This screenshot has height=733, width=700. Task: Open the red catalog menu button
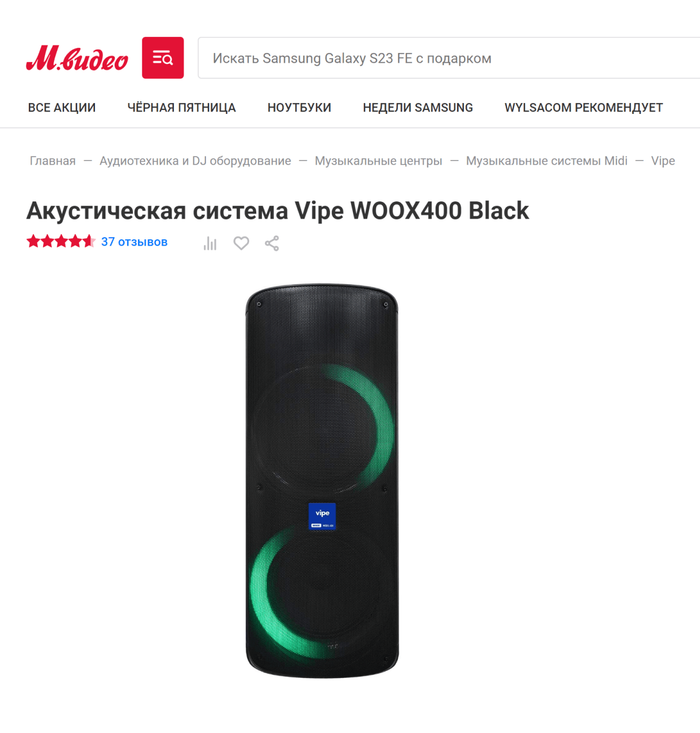(163, 58)
